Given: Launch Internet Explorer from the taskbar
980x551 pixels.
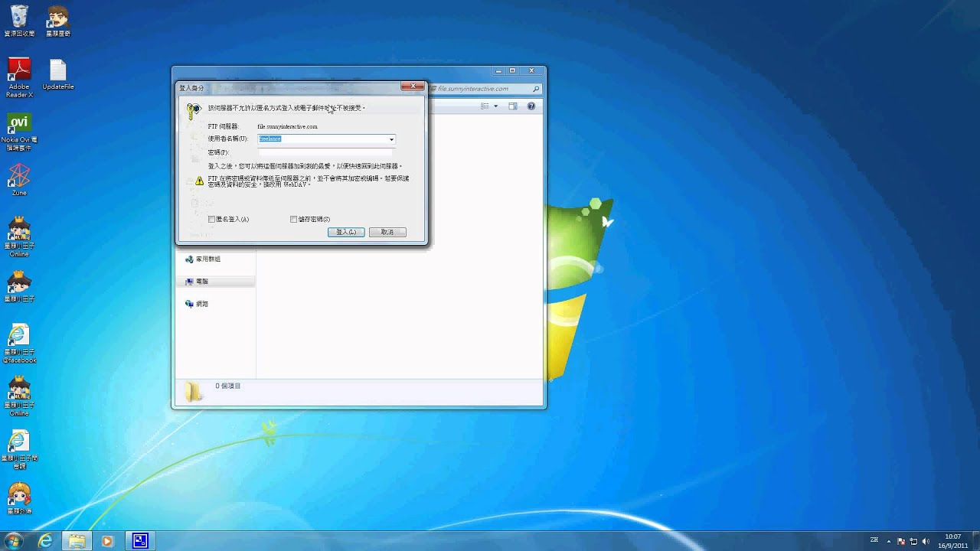Looking at the screenshot, I should pos(46,540).
